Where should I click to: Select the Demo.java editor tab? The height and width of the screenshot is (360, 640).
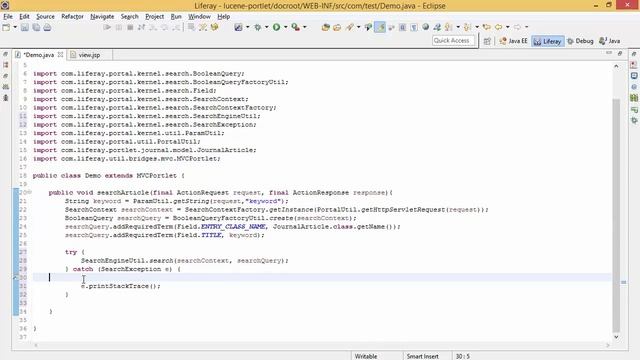[39, 55]
